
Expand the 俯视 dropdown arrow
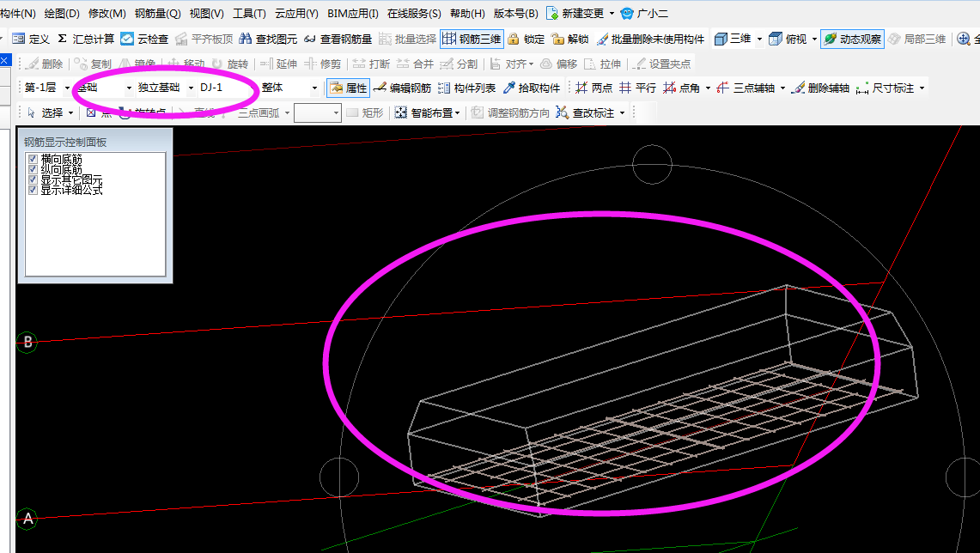(x=814, y=39)
